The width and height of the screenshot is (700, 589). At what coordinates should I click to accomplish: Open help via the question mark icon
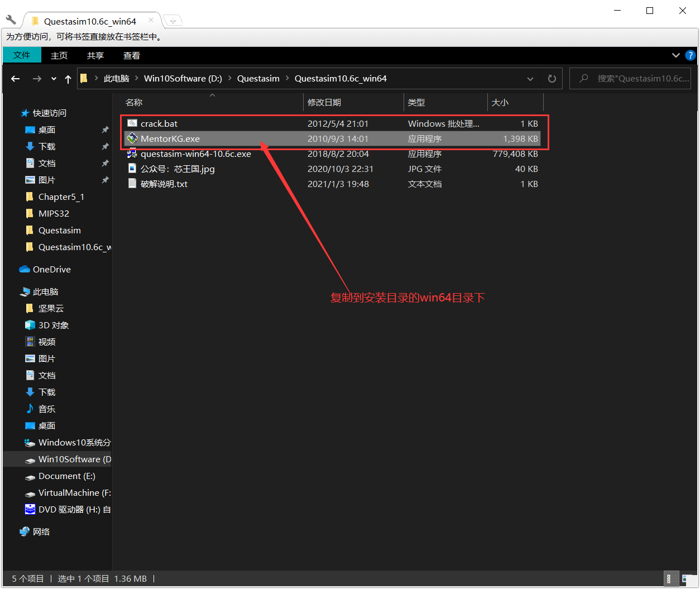(691, 55)
